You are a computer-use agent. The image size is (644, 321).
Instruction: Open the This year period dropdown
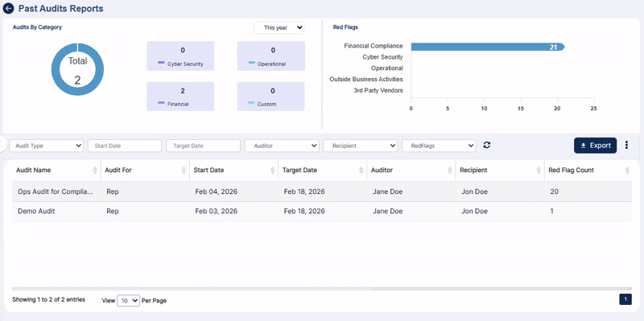coord(279,27)
